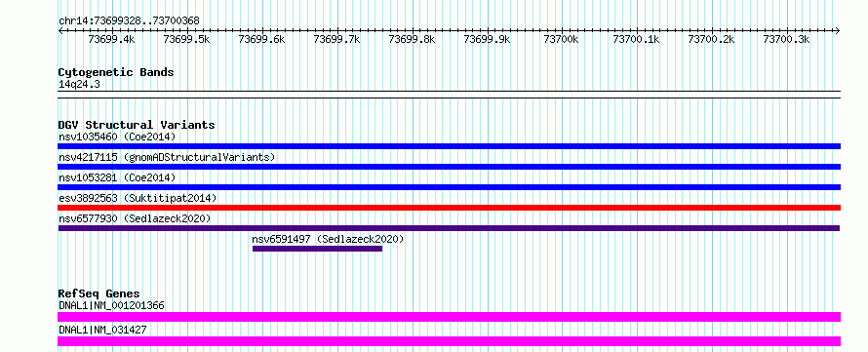Click the nsv1053281 (Coe2014) label
Screen dimensions: 868x352
click(x=117, y=177)
